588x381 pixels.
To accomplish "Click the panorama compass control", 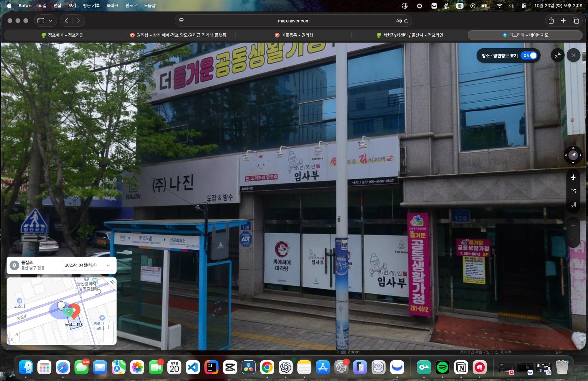I will click(573, 155).
